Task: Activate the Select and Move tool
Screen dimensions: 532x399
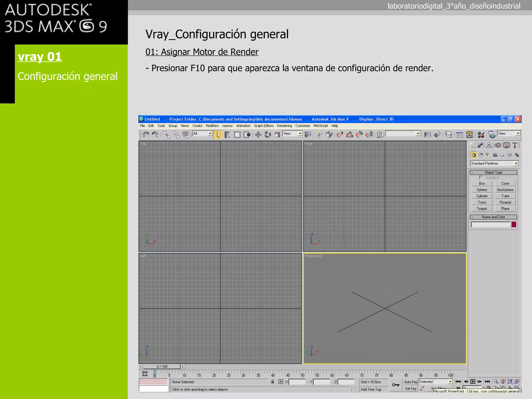Action: point(258,135)
